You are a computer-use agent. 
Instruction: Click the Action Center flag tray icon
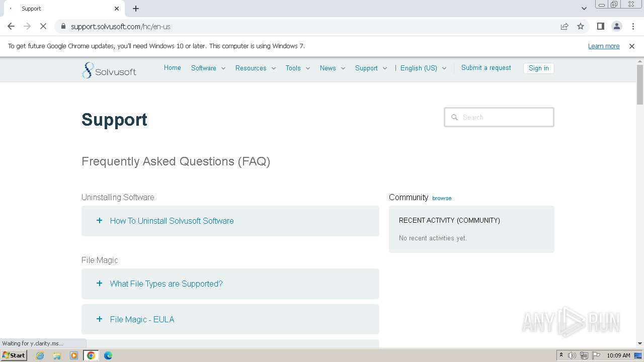point(596,355)
